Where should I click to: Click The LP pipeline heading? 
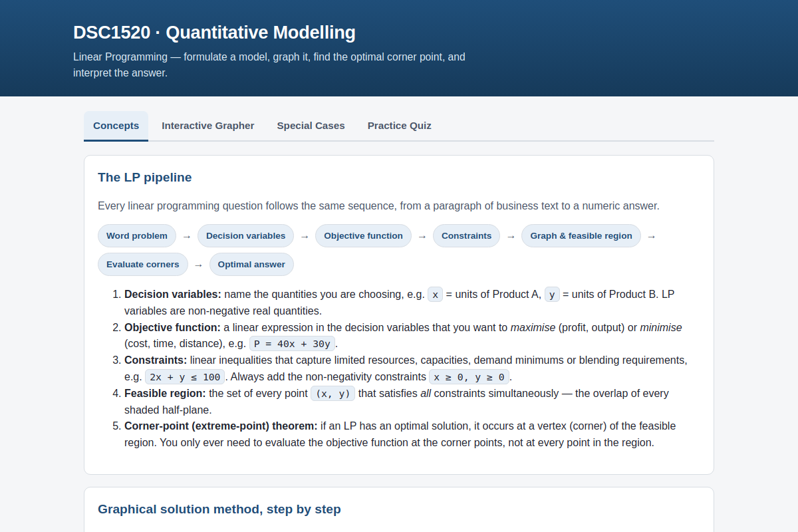(x=144, y=178)
